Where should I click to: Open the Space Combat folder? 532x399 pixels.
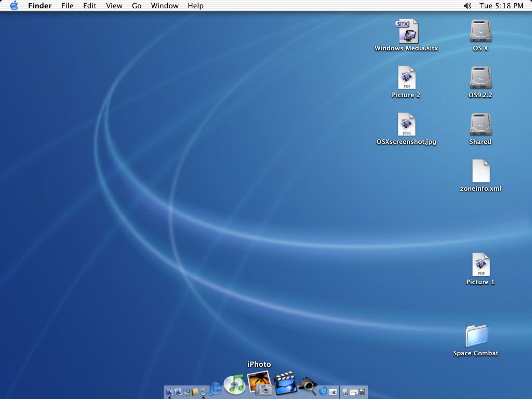(475, 336)
